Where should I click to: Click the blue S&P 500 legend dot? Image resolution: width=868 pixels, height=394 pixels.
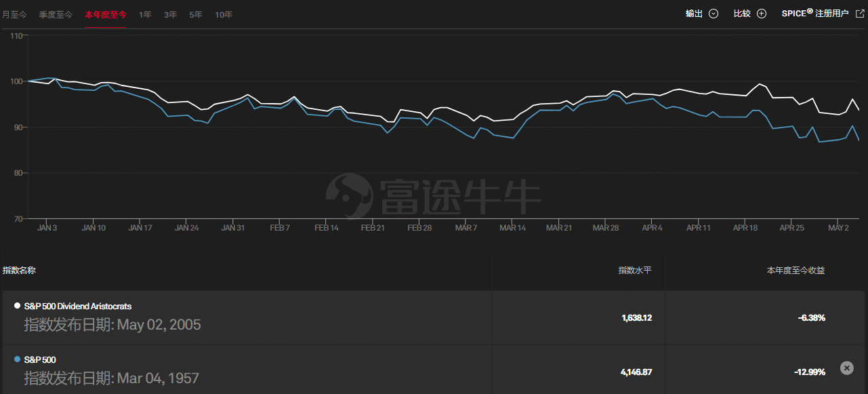(17, 359)
